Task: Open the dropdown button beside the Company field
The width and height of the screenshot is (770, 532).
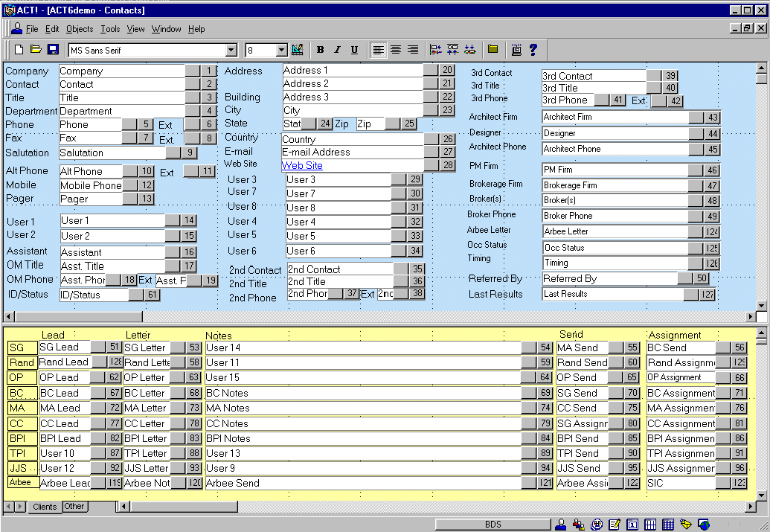Action: [193, 71]
